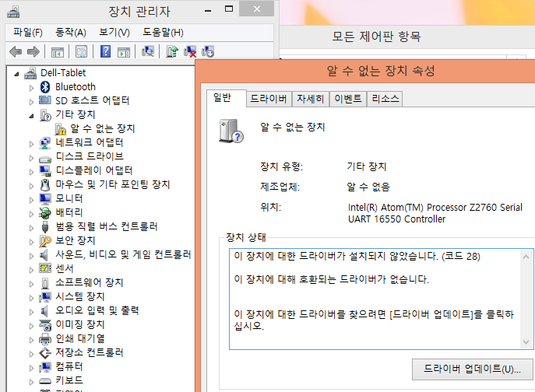Expand the 키보드 node arrow
The height and width of the screenshot is (392, 535).
coord(31,382)
